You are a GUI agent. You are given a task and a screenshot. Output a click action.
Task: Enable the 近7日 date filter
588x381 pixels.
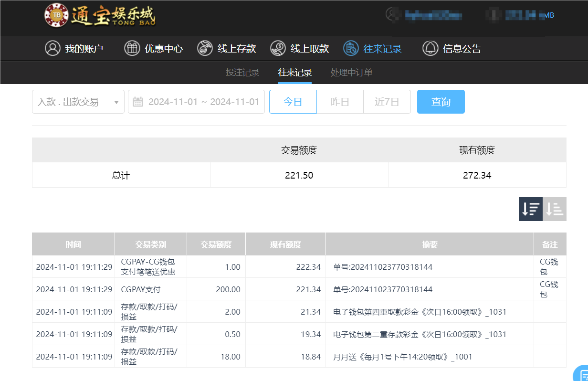click(387, 101)
